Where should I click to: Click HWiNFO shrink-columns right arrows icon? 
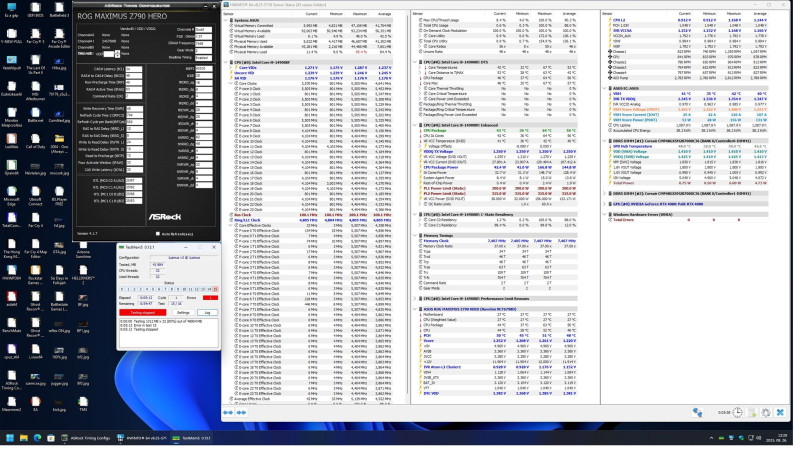pyautogui.click(x=241, y=412)
